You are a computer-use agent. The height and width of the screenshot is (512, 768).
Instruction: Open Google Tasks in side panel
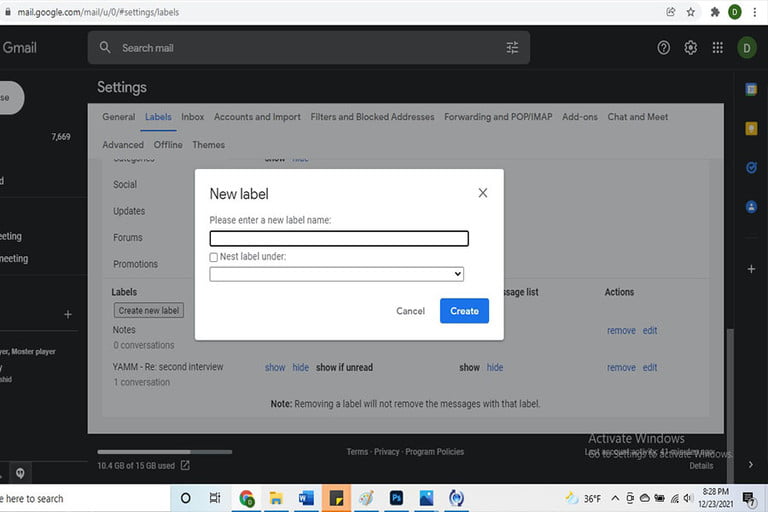(751, 168)
